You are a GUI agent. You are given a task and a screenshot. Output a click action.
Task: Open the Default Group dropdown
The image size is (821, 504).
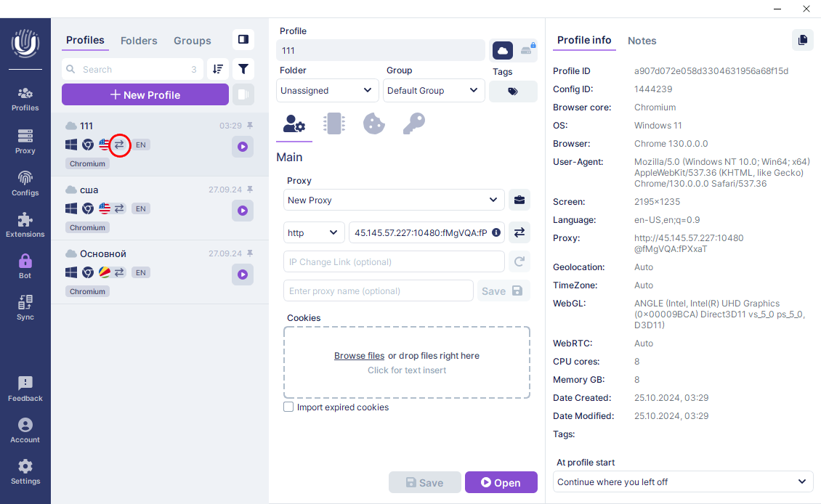[433, 91]
